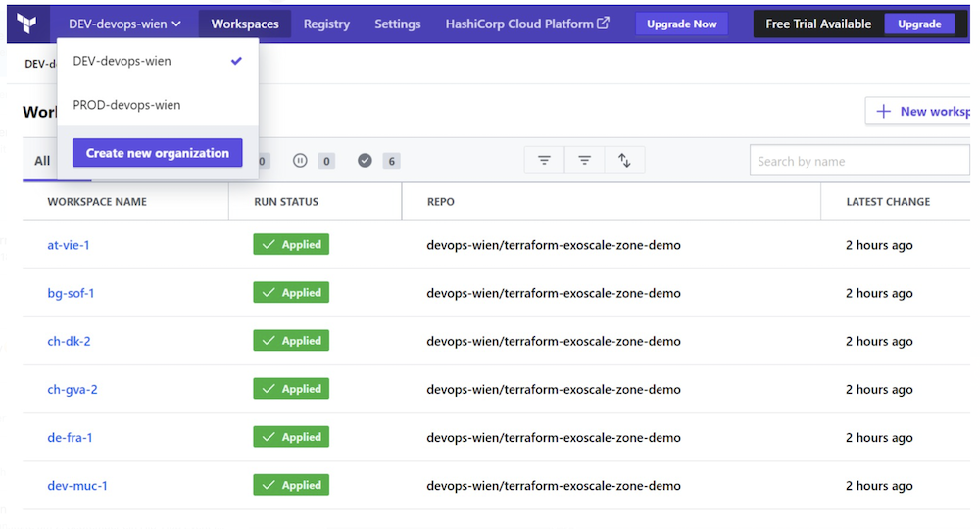Click the Applied status for de-fra-1
This screenshot has width=980, height=529.
pyautogui.click(x=291, y=437)
